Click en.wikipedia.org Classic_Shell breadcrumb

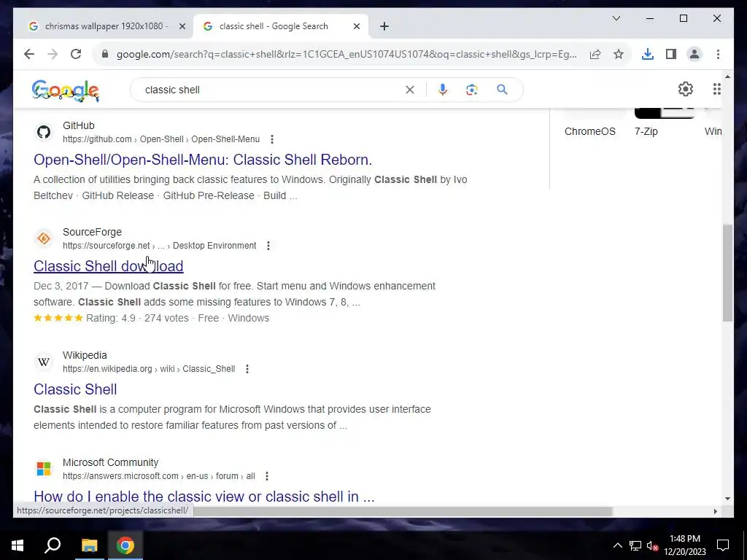click(x=149, y=369)
